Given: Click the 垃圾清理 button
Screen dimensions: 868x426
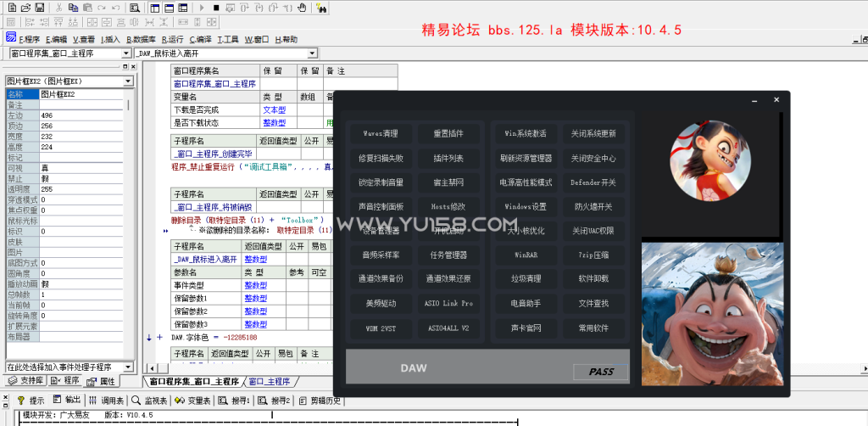Looking at the screenshot, I should click(x=526, y=279).
